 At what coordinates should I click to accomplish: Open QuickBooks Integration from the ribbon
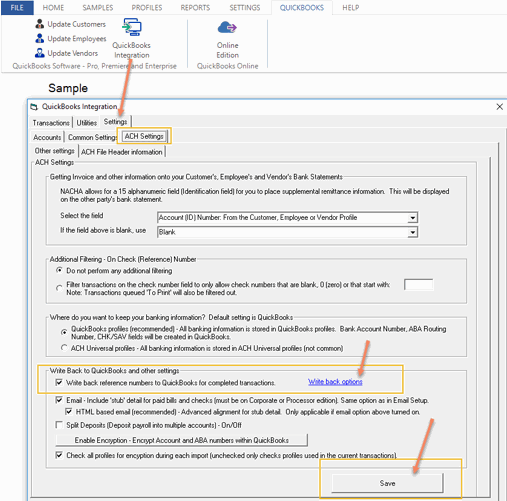tap(132, 39)
